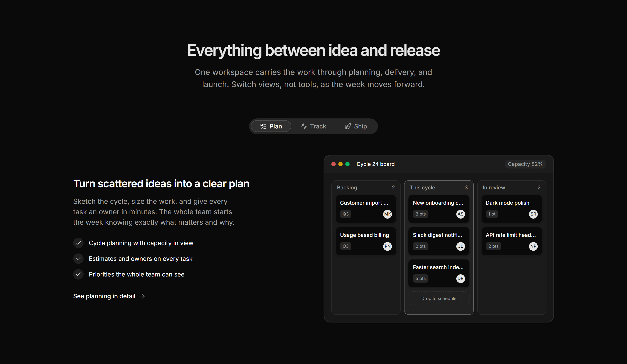This screenshot has height=364, width=627.
Task: Click the 1 pt tag on Dark mode polish
Action: point(492,214)
